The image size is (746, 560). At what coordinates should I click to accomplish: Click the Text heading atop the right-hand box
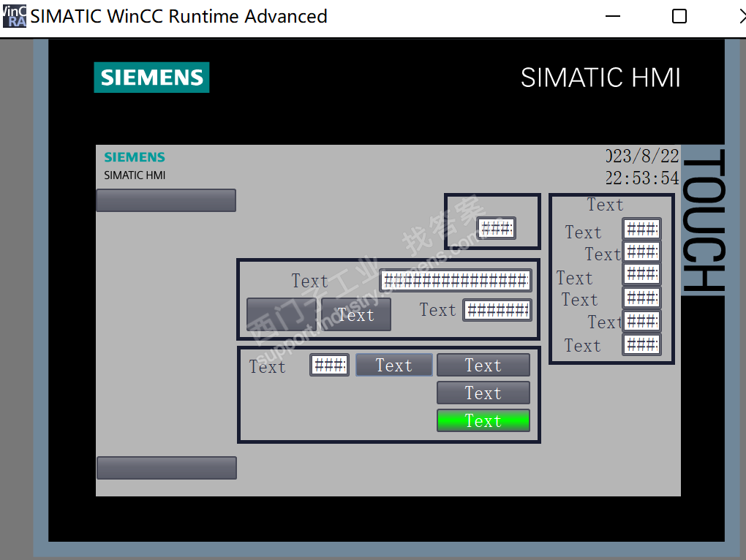pos(605,205)
